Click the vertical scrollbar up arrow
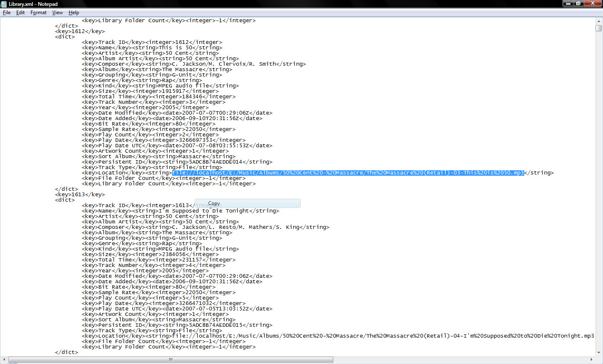This screenshot has height=364, width=603. tap(598, 21)
